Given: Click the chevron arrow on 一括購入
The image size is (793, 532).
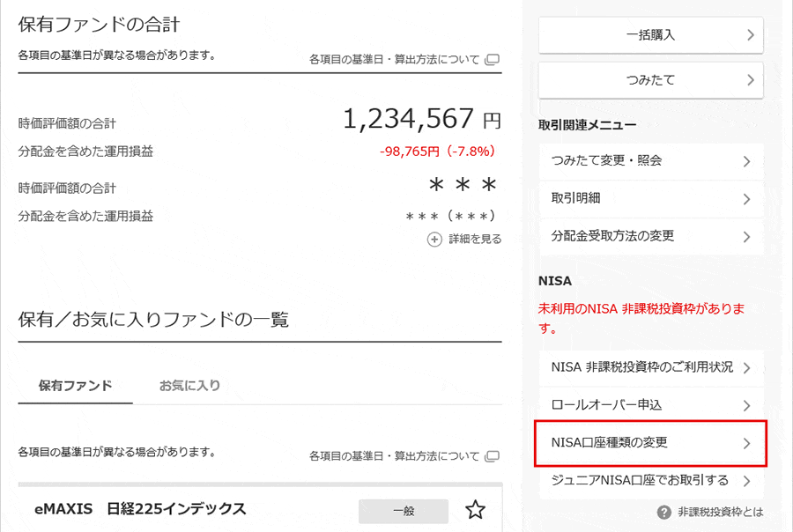Looking at the screenshot, I should 750,35.
